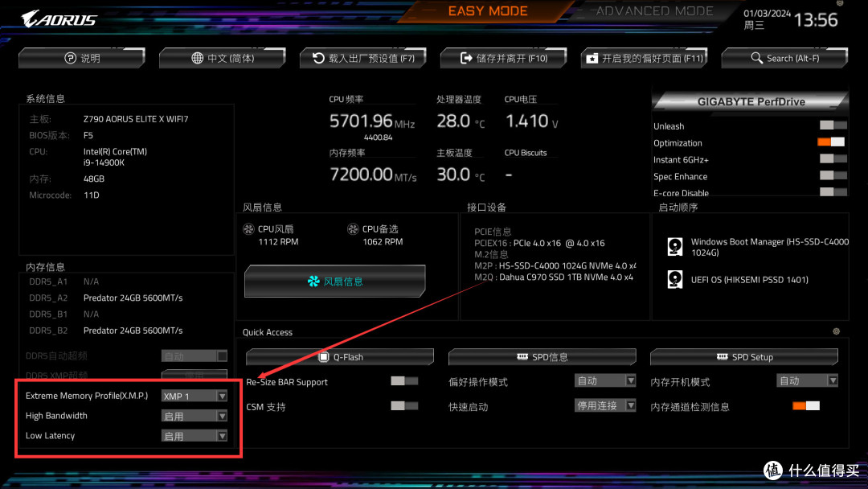This screenshot has height=489, width=868.
Task: Toggle the Unleash switch
Action: click(x=833, y=125)
